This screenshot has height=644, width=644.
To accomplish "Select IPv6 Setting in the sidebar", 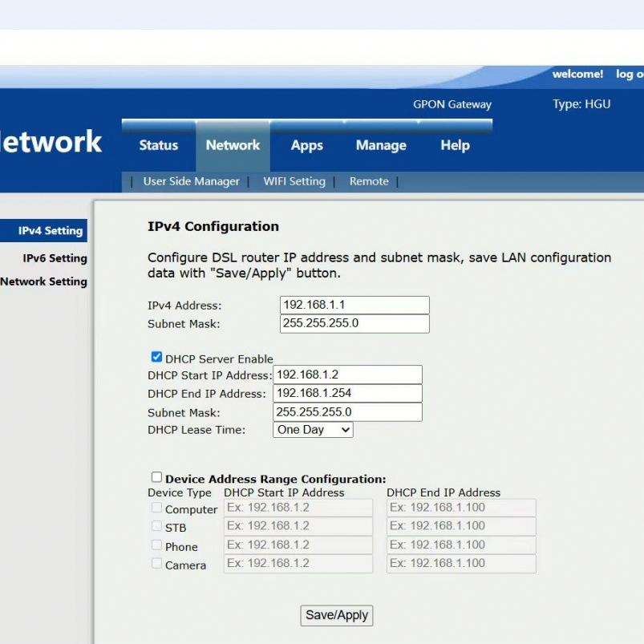I will click(55, 258).
